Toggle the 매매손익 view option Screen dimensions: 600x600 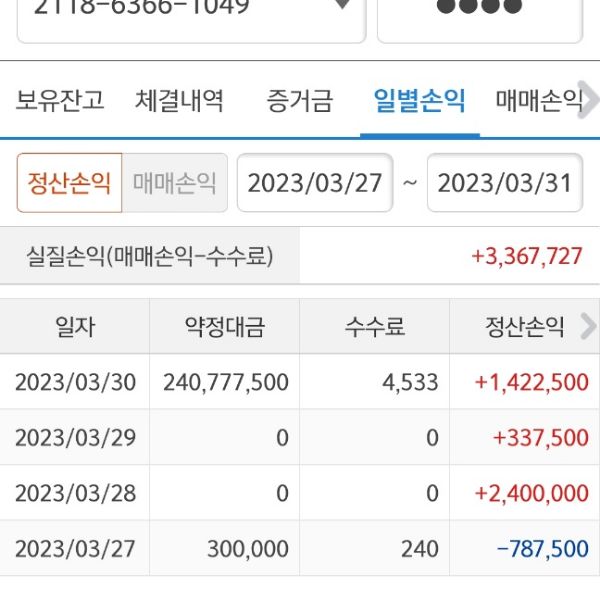tap(174, 183)
